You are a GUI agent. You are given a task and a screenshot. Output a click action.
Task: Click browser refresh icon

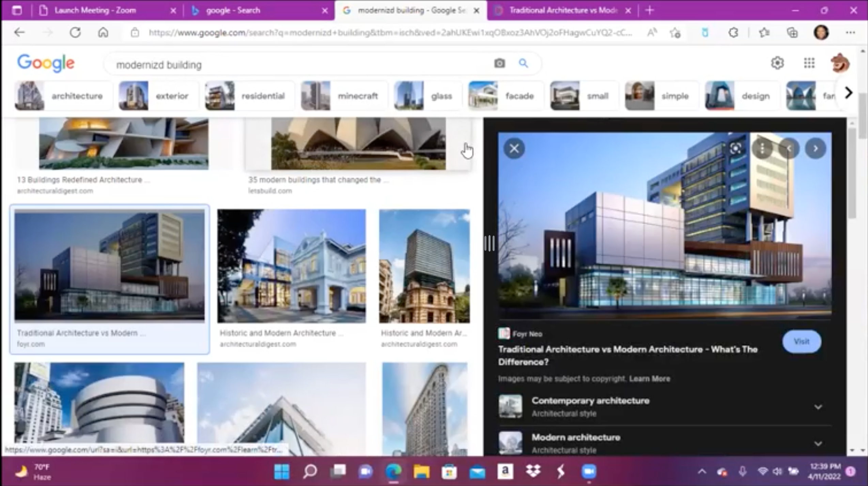pyautogui.click(x=75, y=33)
